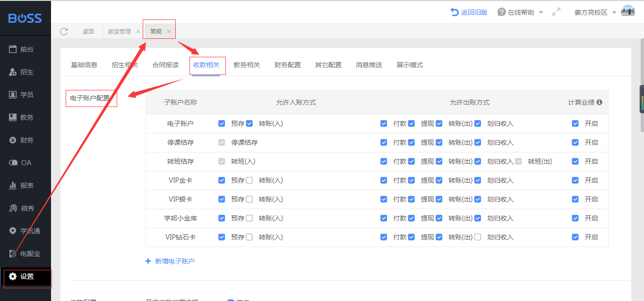Uncheck 预存 for 电子账户 row
The width and height of the screenshot is (644, 301).
point(222,124)
